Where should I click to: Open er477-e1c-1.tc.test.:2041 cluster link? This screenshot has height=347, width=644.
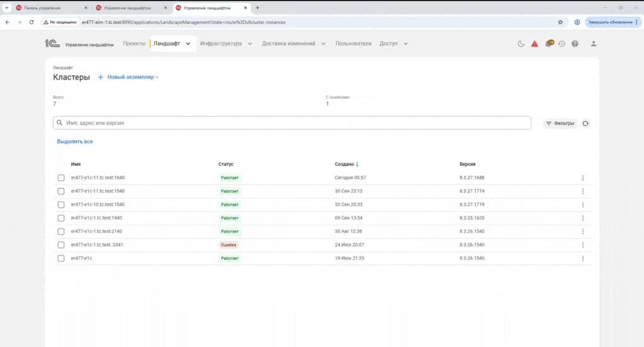pyautogui.click(x=97, y=245)
